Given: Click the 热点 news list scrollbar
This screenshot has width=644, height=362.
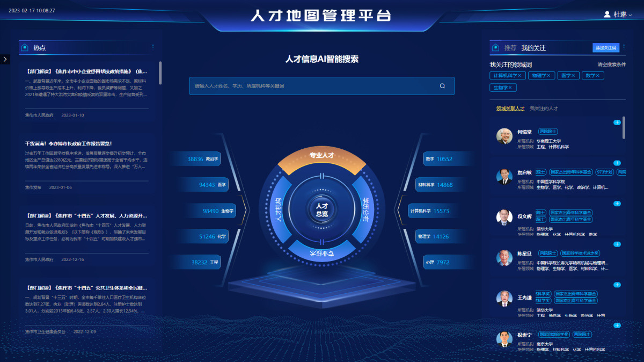Looking at the screenshot, I should click(160, 73).
